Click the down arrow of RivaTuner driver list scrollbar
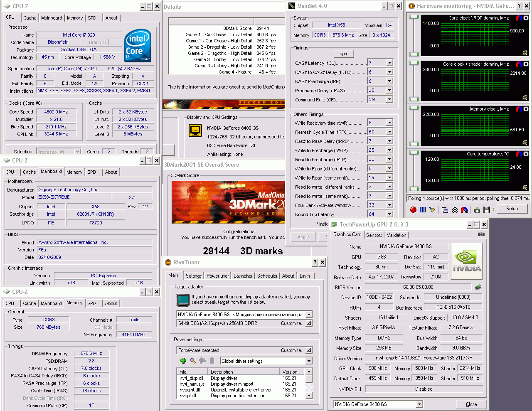 [x=309, y=396]
